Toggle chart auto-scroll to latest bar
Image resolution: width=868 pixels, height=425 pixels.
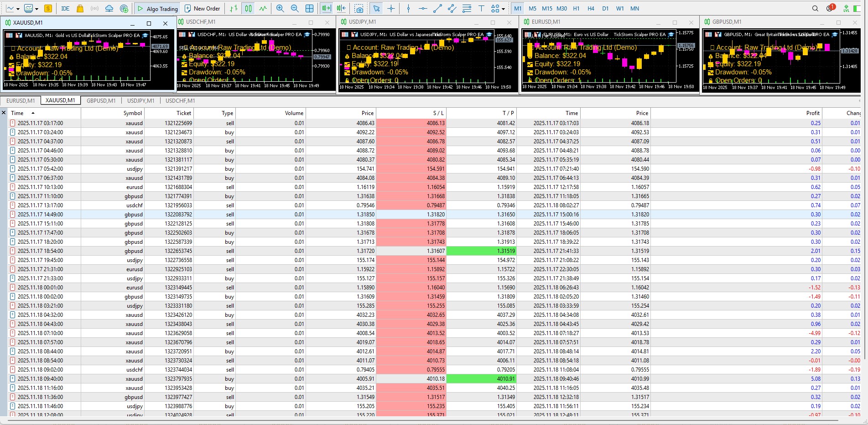click(x=326, y=8)
